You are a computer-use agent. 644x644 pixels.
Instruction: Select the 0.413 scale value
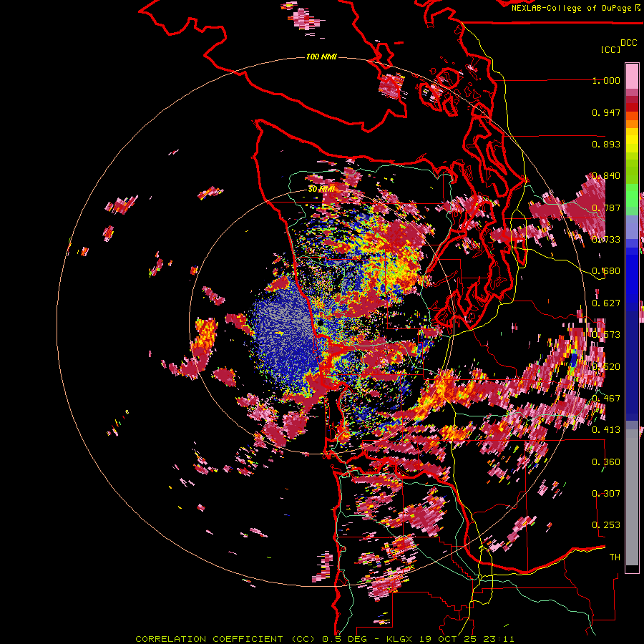[x=606, y=430]
